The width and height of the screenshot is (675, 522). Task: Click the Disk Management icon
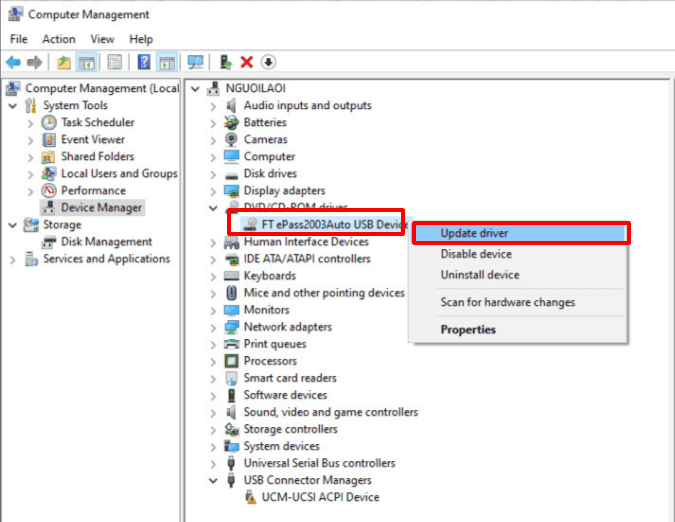(49, 242)
